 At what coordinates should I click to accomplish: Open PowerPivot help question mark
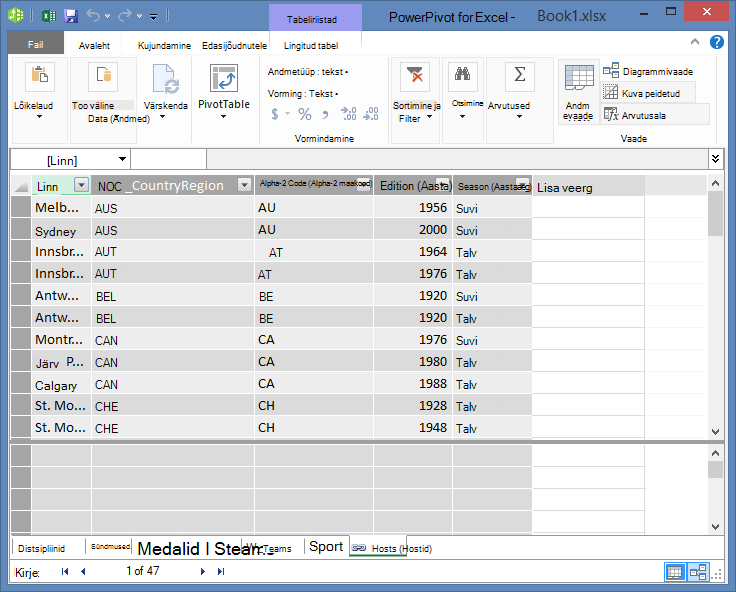[716, 42]
